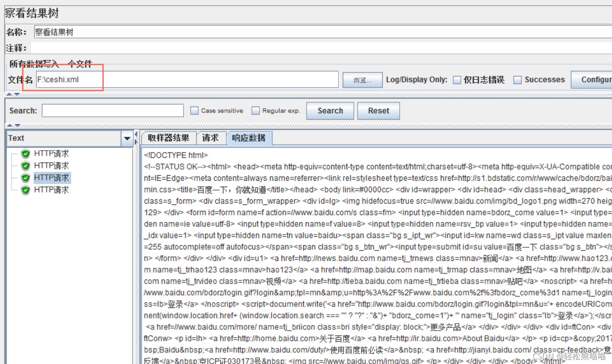Switch to the 取样器结果 tab

coord(169,138)
